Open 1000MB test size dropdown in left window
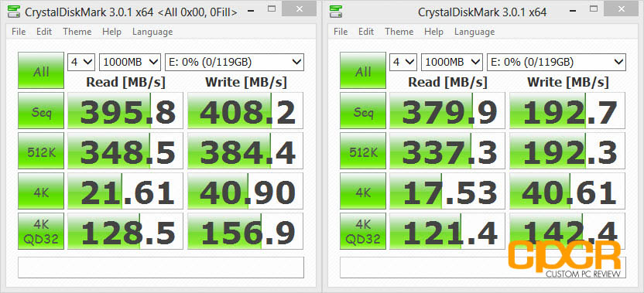The image size is (644, 293). (x=130, y=62)
